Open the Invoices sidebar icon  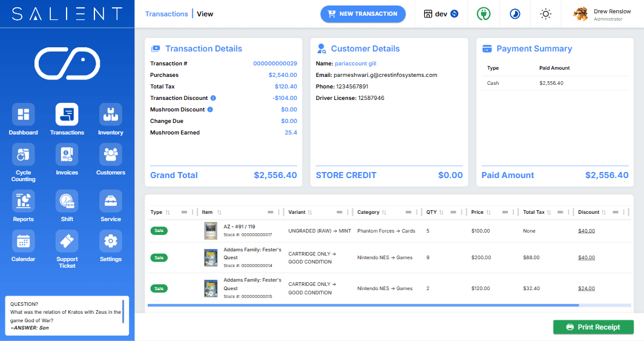(67, 154)
